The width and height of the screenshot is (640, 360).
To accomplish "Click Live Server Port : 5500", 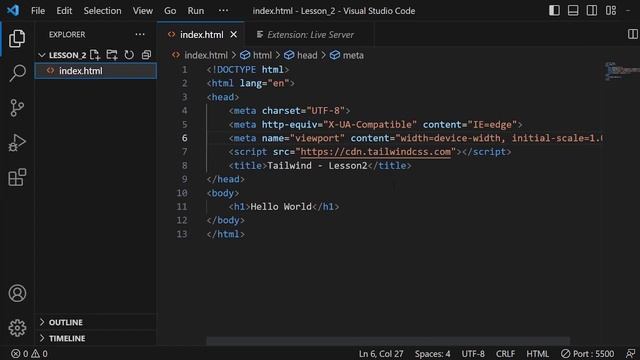I will (587, 353).
